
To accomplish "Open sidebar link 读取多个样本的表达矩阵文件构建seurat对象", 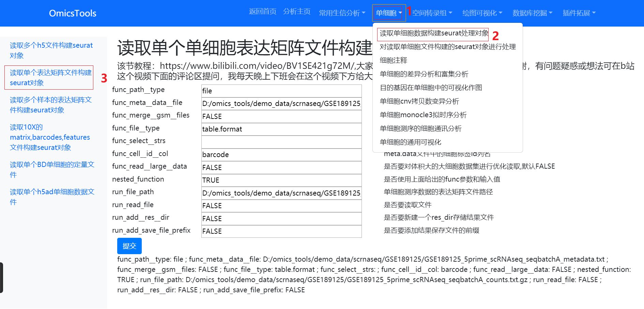I will click(x=51, y=105).
